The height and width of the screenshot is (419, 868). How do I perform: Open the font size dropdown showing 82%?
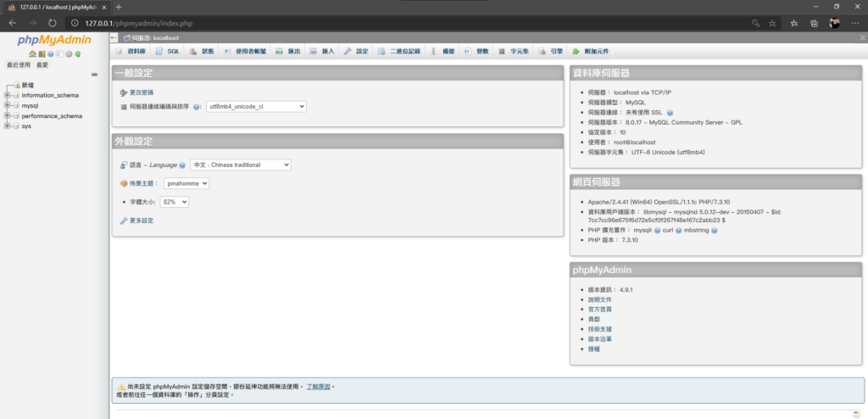tap(174, 202)
